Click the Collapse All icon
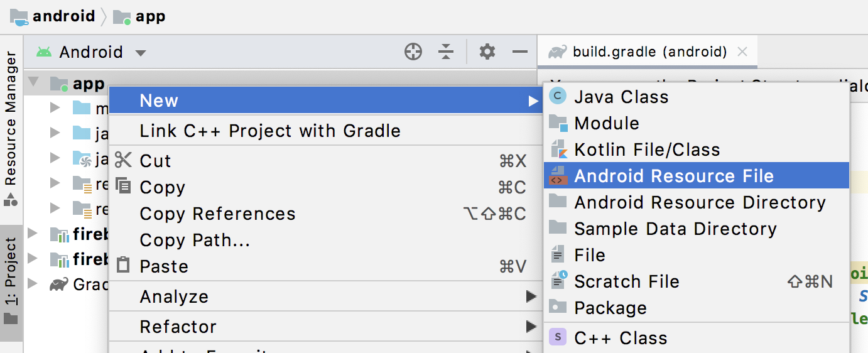 click(446, 52)
